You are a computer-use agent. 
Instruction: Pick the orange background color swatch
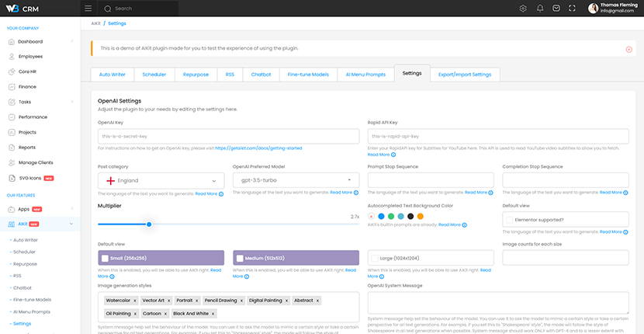[421, 217]
